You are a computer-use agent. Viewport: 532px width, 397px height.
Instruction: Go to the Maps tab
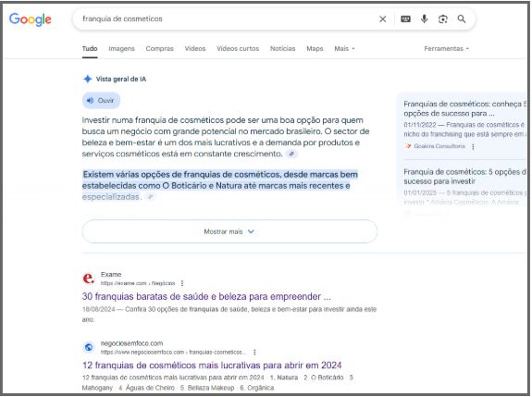[x=315, y=48]
